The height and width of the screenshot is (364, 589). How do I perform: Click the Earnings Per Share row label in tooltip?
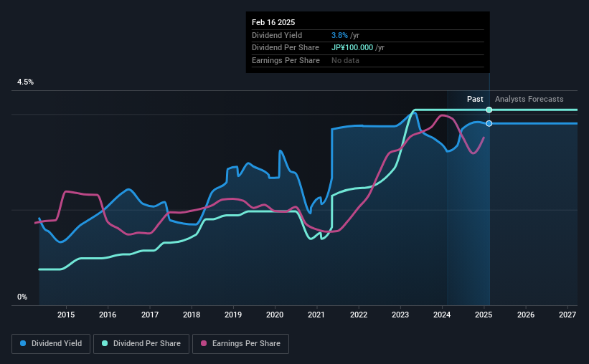(286, 60)
